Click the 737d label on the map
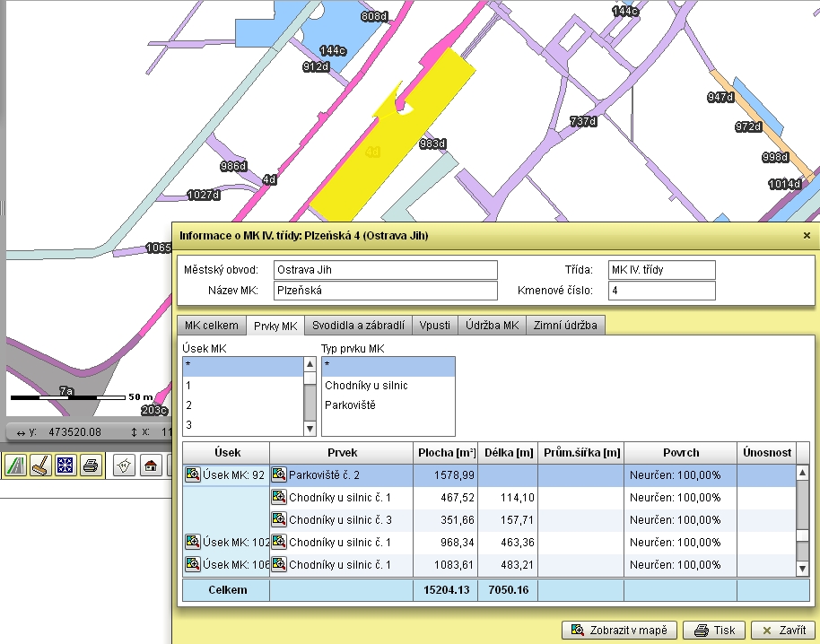Screen dimensions: 820x644 pyautogui.click(x=583, y=121)
